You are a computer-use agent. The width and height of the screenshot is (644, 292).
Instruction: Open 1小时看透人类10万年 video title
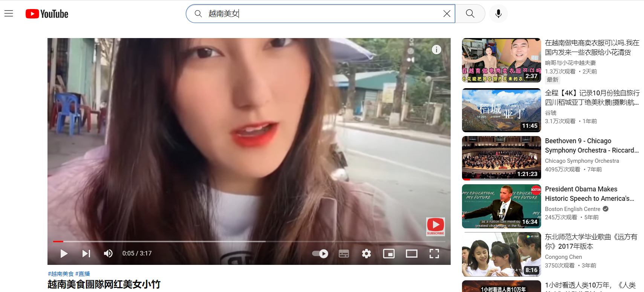(x=590, y=286)
